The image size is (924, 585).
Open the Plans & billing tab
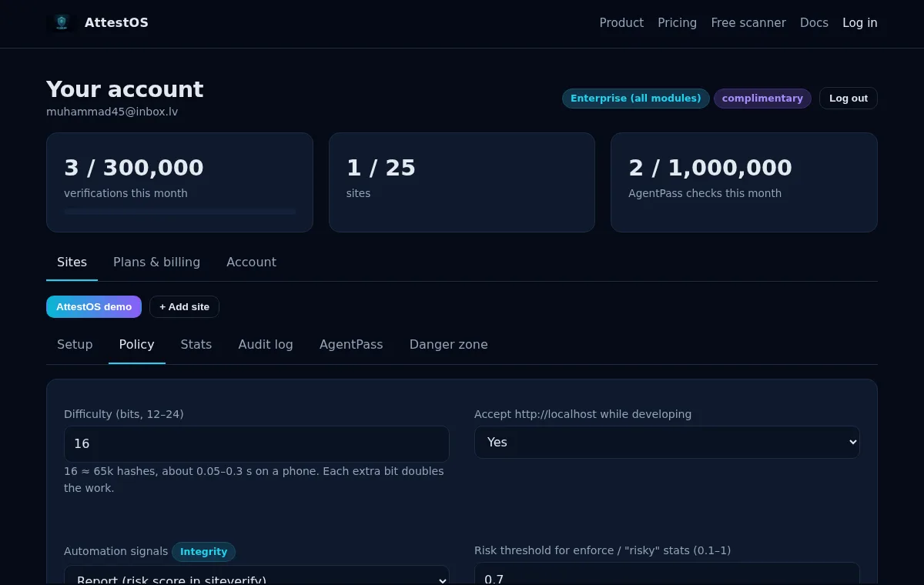click(156, 262)
